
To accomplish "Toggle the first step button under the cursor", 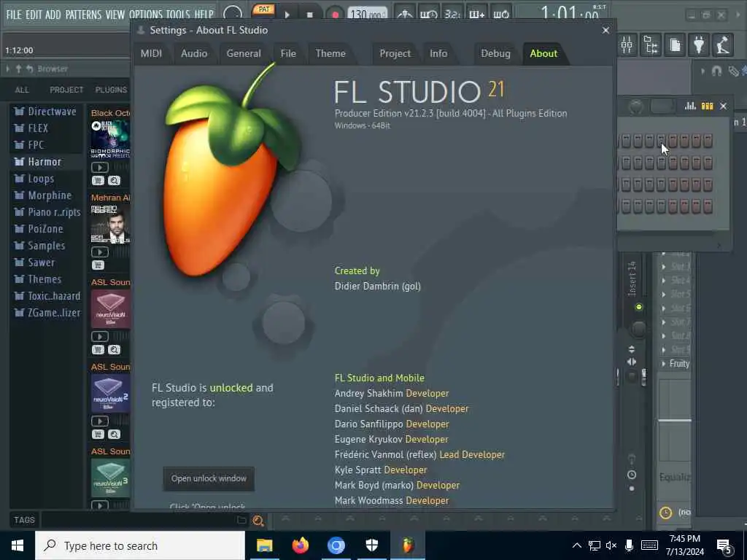I will (x=661, y=141).
